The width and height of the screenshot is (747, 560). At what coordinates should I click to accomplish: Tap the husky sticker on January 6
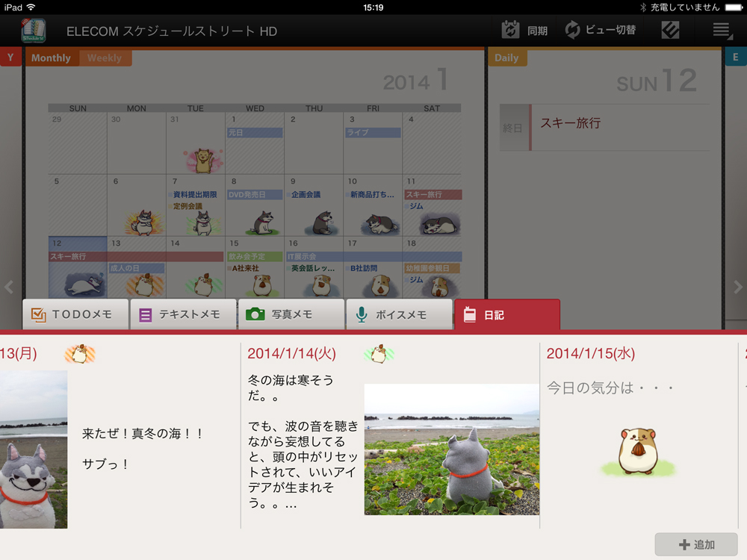[143, 223]
